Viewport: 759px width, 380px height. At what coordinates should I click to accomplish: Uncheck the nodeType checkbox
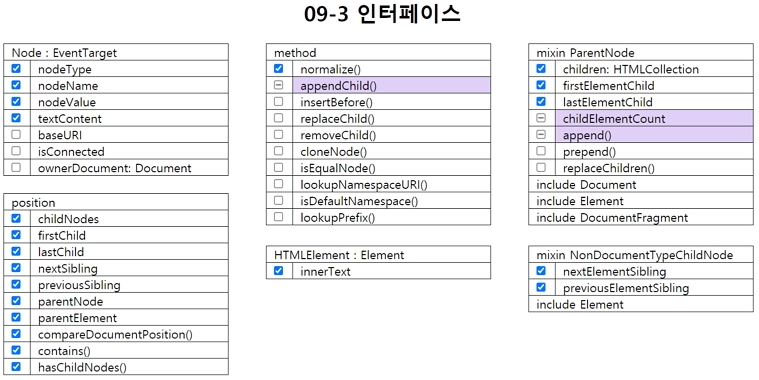tap(16, 68)
